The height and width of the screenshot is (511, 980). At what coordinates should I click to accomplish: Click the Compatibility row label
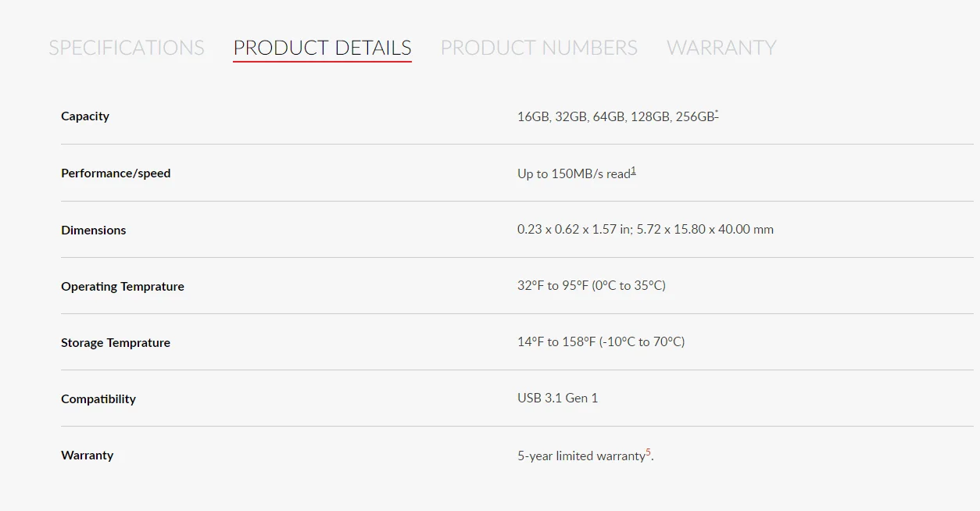click(98, 399)
